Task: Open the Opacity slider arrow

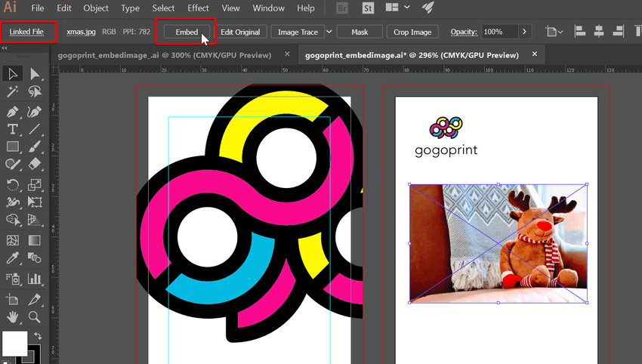Action: click(525, 32)
